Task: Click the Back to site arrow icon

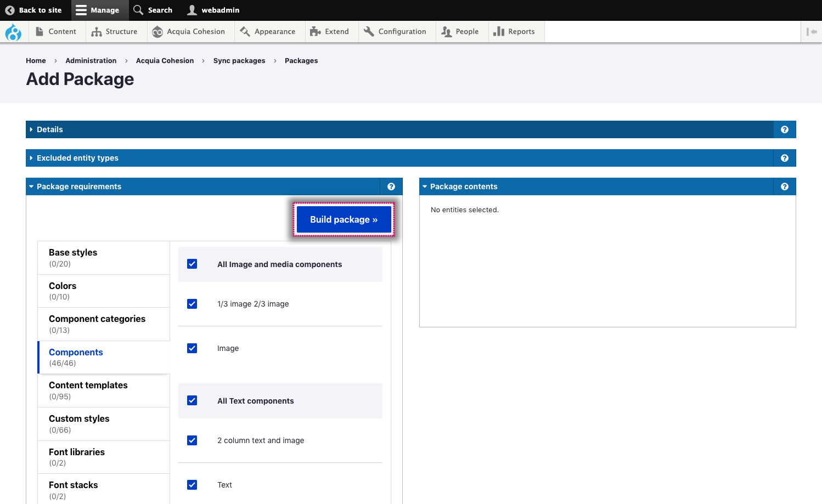Action: pyautogui.click(x=10, y=10)
